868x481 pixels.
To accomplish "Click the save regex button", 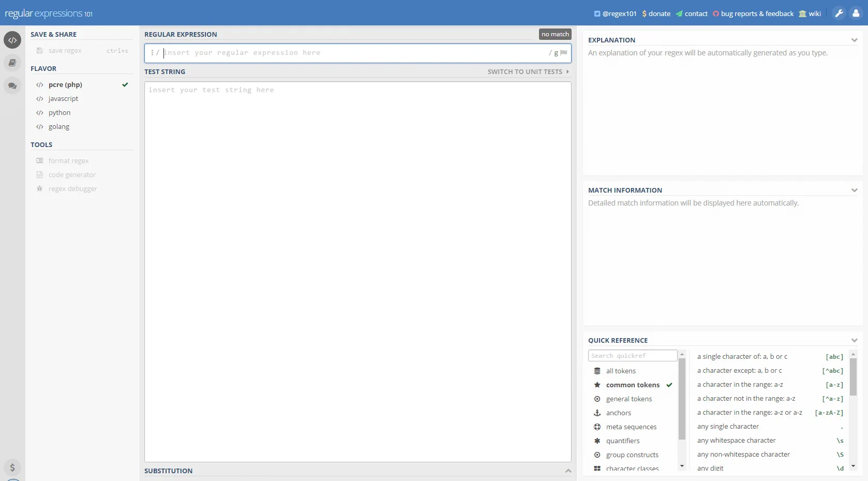I will tap(64, 50).
